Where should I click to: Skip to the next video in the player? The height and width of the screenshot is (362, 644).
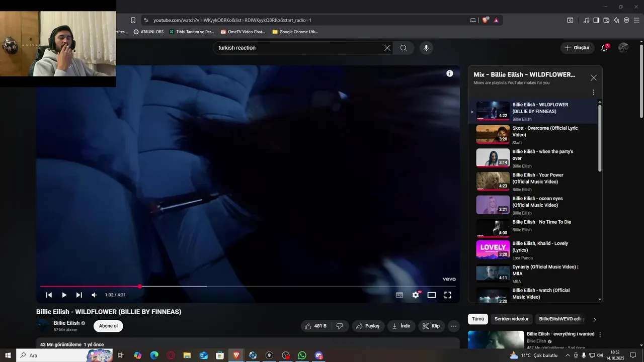click(x=79, y=295)
